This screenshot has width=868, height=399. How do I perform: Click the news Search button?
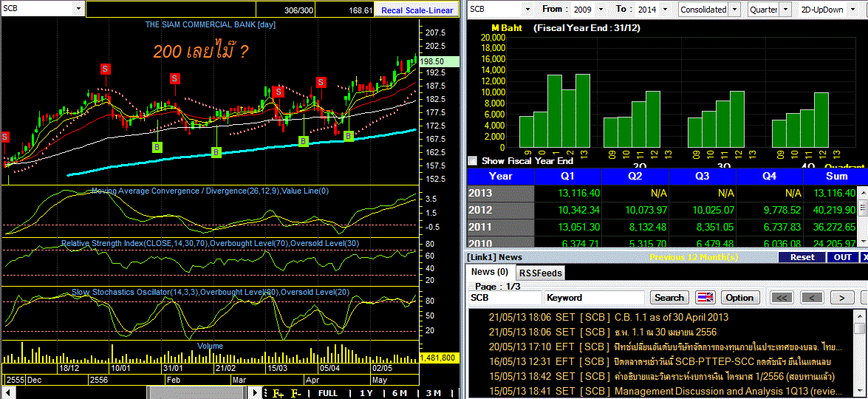point(669,297)
